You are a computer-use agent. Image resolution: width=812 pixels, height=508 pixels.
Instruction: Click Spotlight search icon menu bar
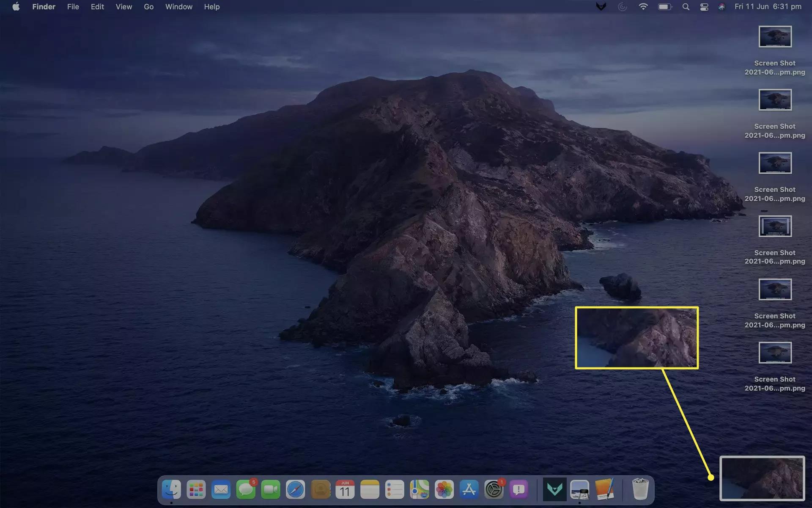(685, 7)
